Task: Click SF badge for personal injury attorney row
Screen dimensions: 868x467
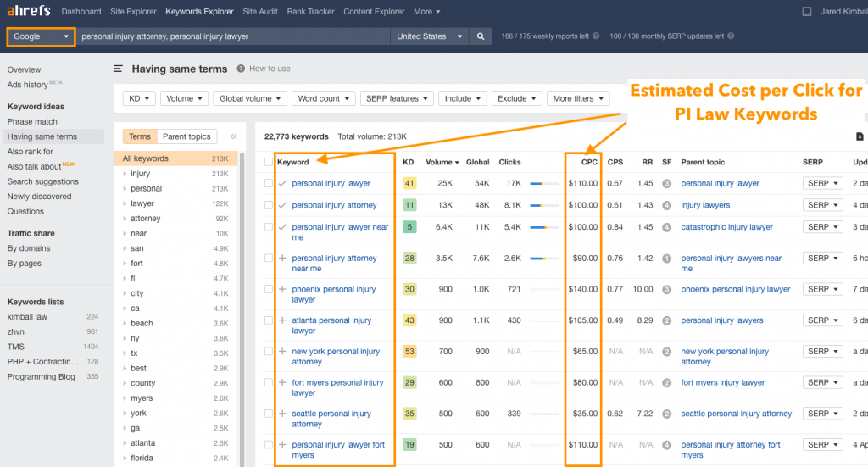Action: click(666, 205)
